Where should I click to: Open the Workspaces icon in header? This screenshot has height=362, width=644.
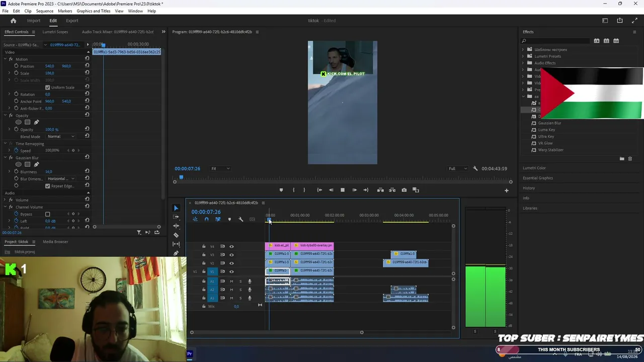(x=605, y=21)
